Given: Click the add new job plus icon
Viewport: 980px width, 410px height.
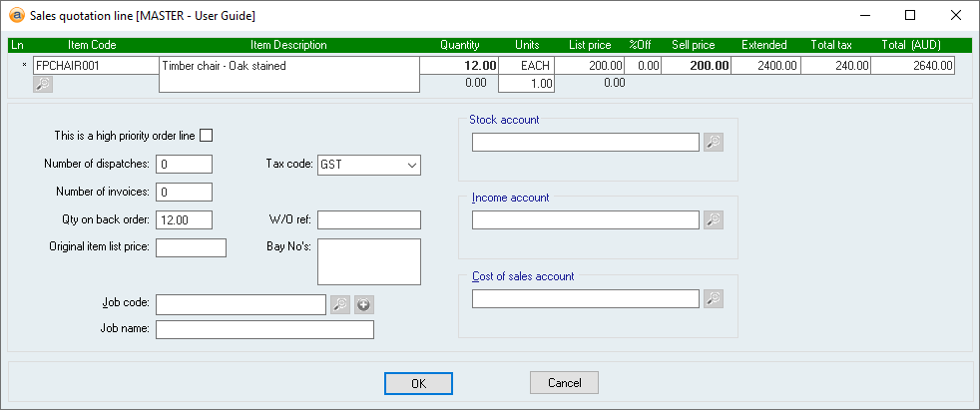Looking at the screenshot, I should [364, 304].
